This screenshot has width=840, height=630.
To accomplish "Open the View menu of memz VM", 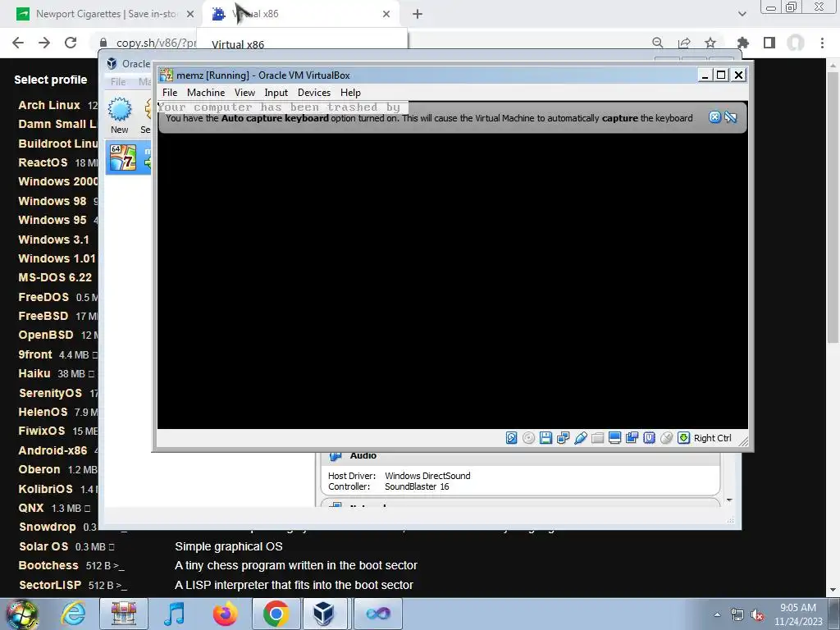I will (244, 93).
